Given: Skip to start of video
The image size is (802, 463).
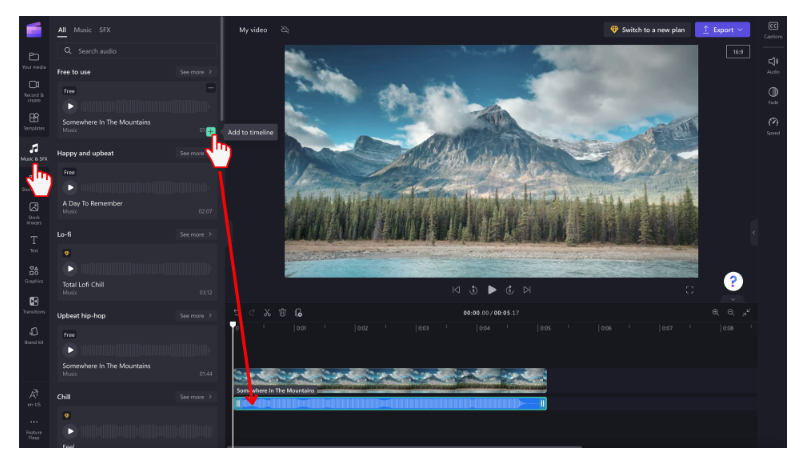Looking at the screenshot, I should pyautogui.click(x=456, y=290).
